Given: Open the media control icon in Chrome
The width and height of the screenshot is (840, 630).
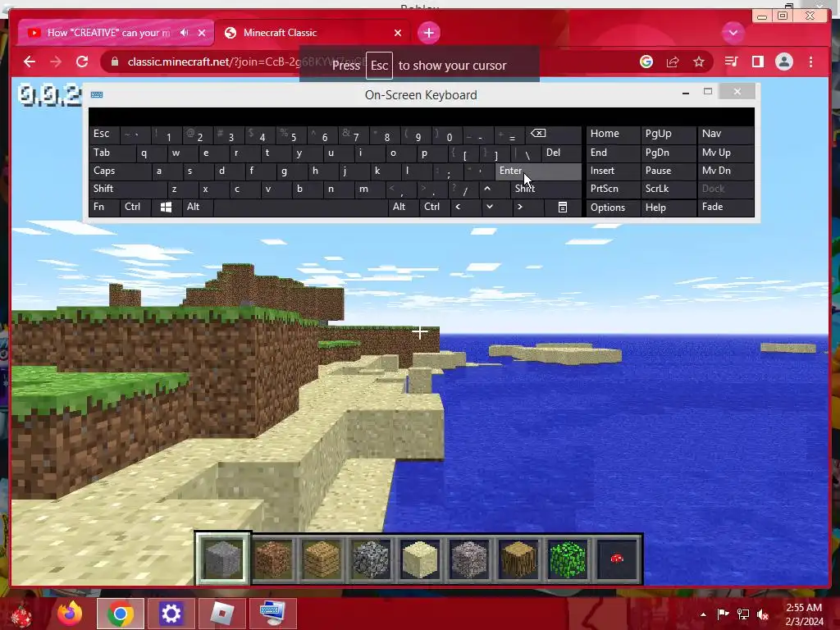Looking at the screenshot, I should tap(731, 62).
